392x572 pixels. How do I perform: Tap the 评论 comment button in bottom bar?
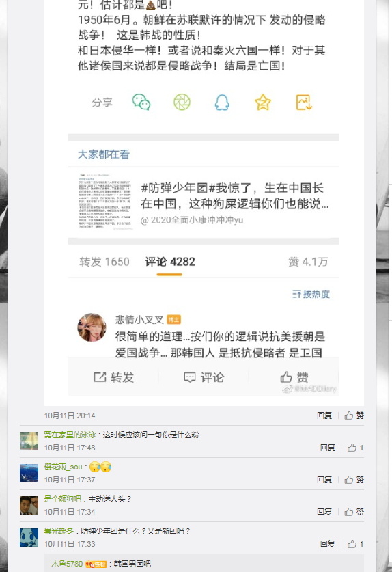coord(204,377)
